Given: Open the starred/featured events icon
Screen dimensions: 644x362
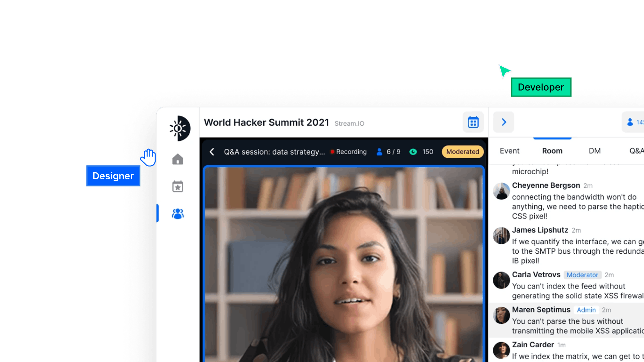Looking at the screenshot, I should [x=177, y=186].
